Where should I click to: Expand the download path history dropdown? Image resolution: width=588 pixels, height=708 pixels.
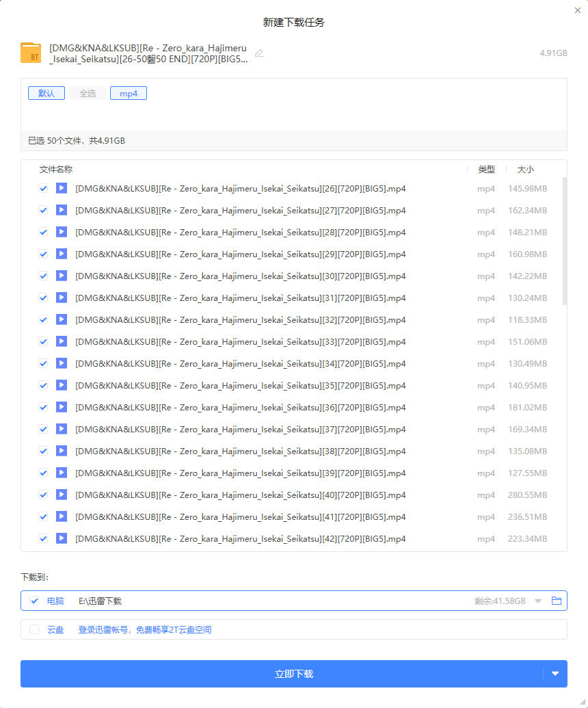(x=538, y=601)
